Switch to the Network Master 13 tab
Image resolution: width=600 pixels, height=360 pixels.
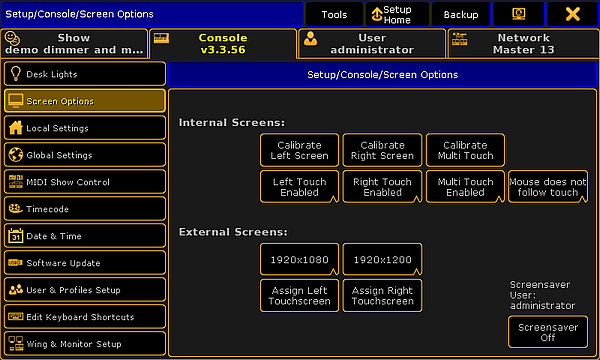[x=523, y=44]
